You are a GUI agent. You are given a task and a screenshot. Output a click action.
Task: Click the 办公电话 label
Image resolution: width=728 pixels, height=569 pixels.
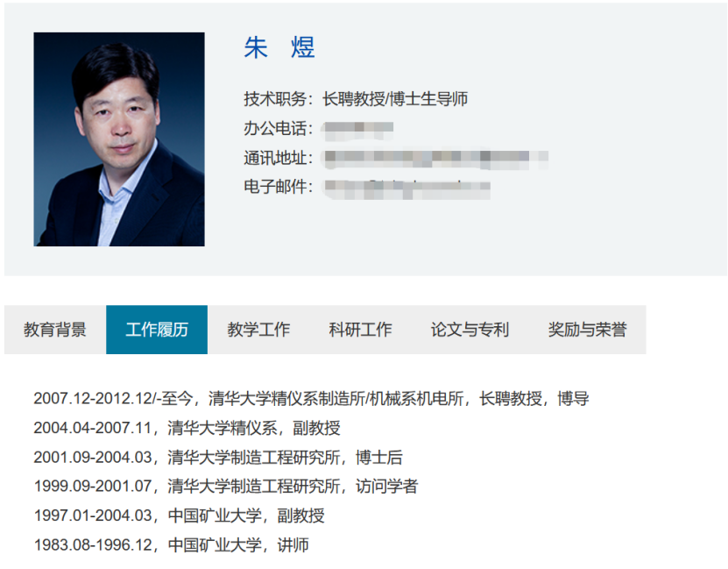tap(278, 129)
